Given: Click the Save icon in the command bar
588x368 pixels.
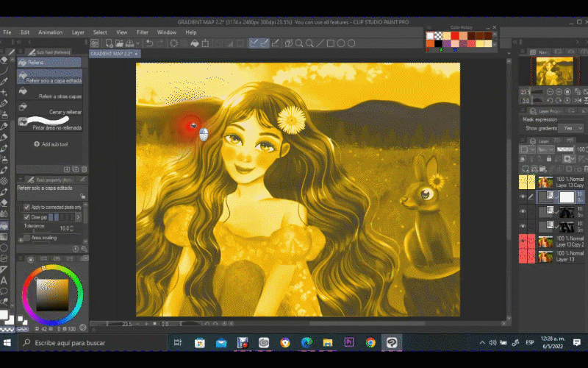Looking at the screenshot, I should coord(132,43).
